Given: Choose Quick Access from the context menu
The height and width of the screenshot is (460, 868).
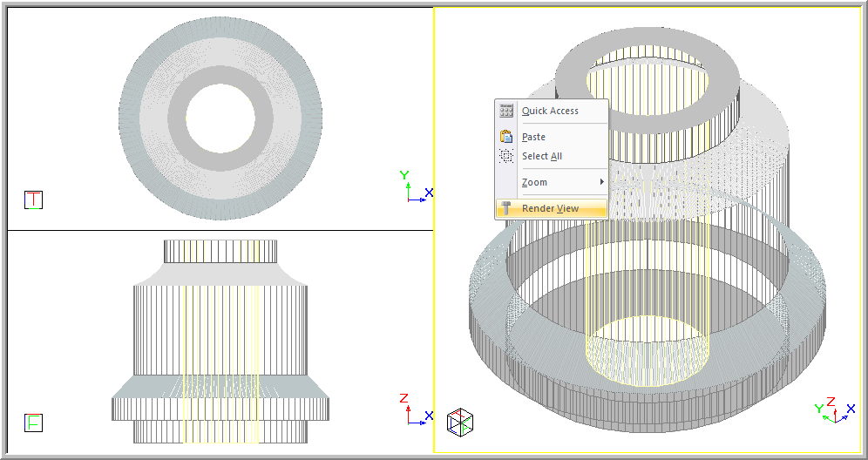Looking at the screenshot, I should pos(550,111).
